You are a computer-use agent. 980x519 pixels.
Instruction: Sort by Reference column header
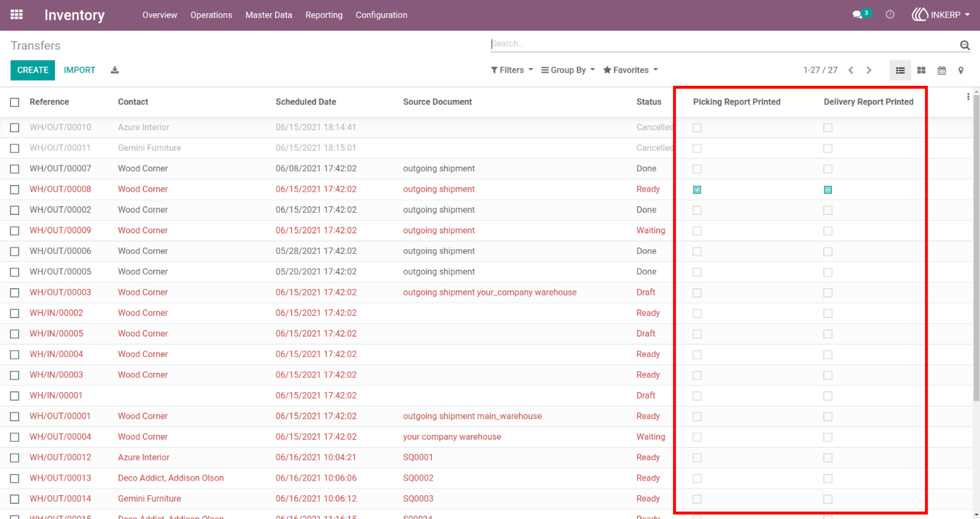coord(49,102)
